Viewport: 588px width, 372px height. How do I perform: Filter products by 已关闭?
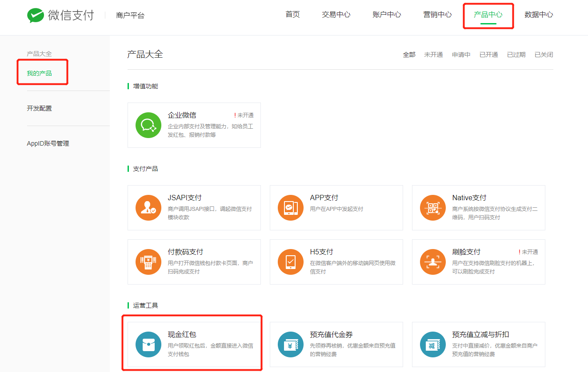click(x=544, y=55)
